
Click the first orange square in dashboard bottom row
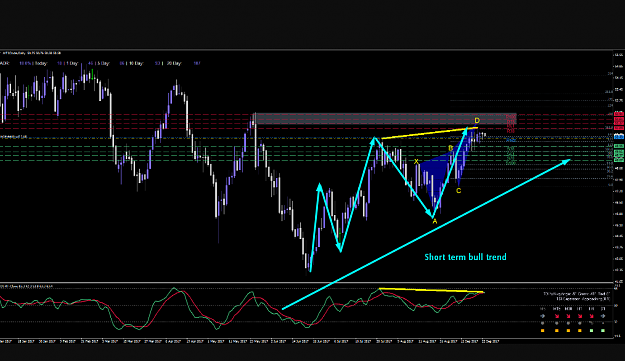tap(542, 330)
